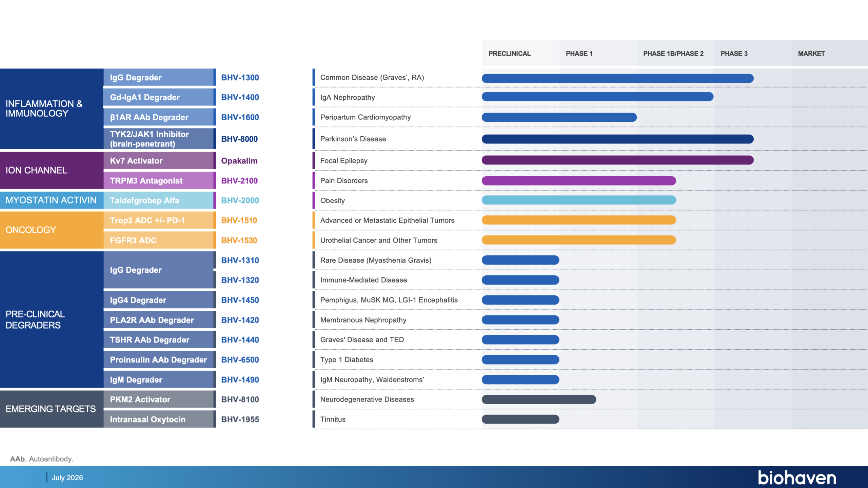The height and width of the screenshot is (488, 868).
Task: Select the INFLAMMATION & IMMUNOLOGY category block
Action: pos(52,109)
